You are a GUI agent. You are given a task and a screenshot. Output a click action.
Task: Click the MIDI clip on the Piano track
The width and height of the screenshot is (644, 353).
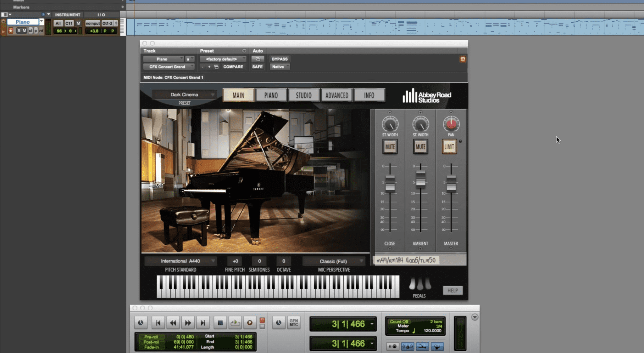pos(377,27)
